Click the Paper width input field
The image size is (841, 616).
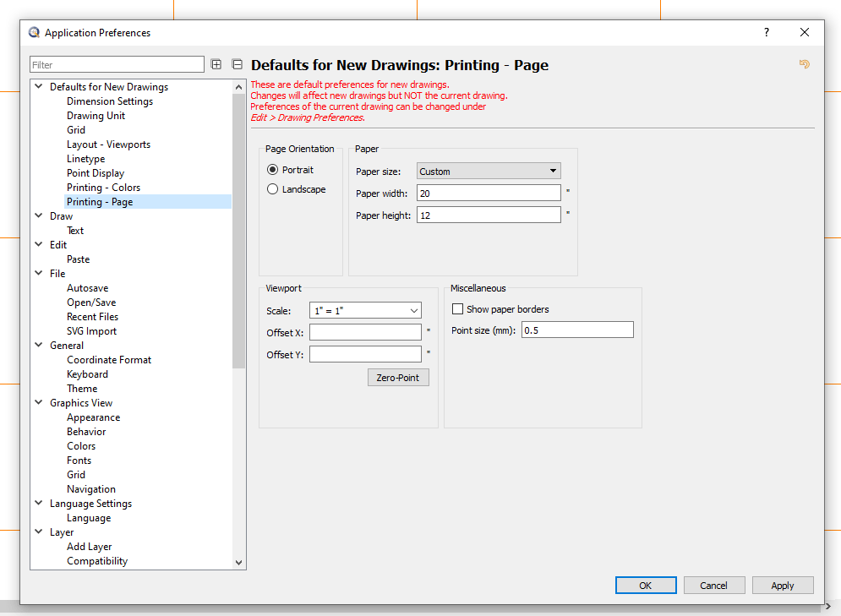pos(489,194)
